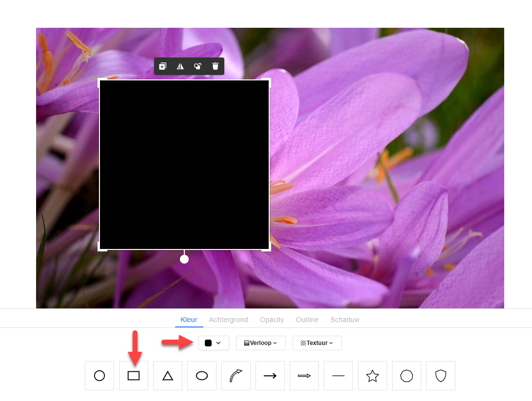Screen dimensions: 532x401
Task: Select the octagon shape
Action: pos(407,376)
